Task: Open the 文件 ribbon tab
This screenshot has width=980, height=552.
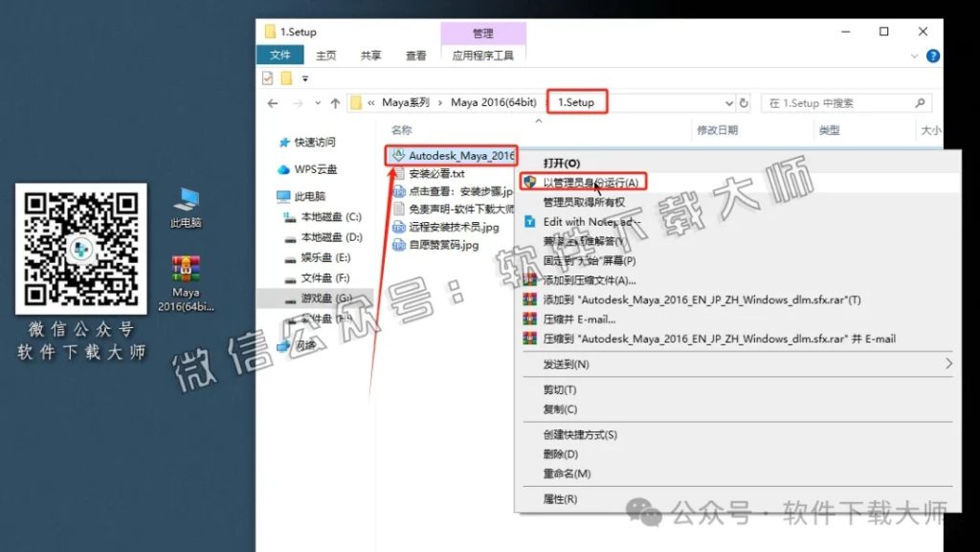Action: (x=280, y=55)
